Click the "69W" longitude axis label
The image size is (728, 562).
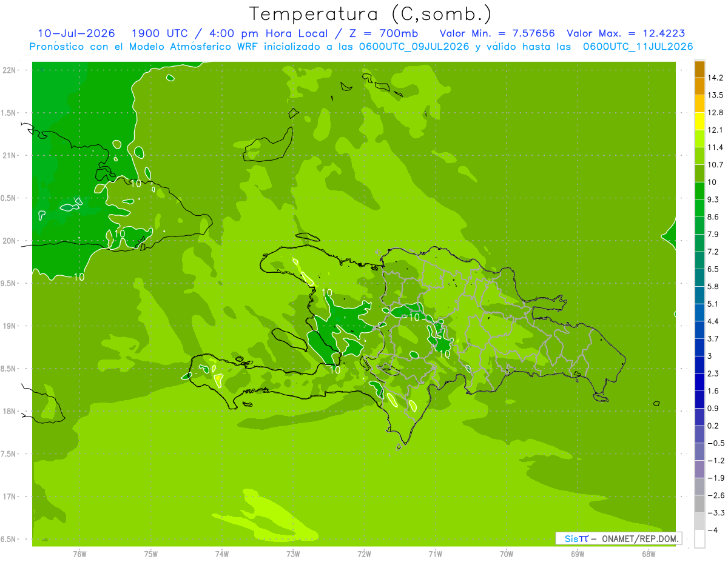tap(578, 554)
